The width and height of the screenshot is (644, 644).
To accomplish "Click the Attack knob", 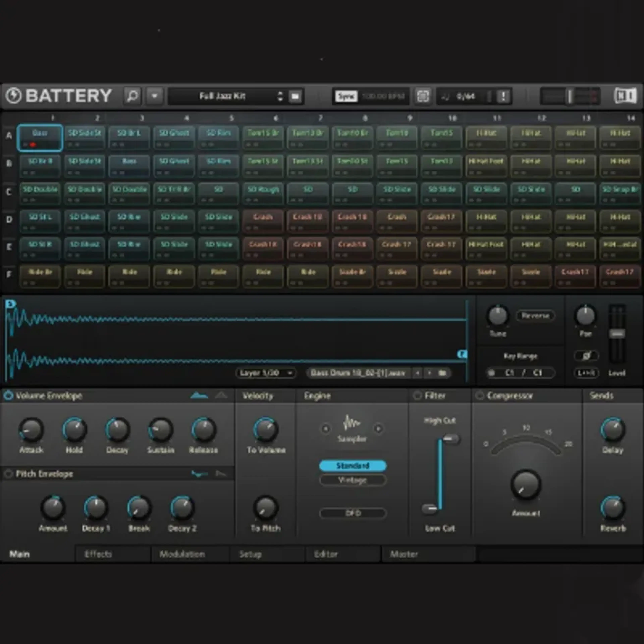I will pyautogui.click(x=31, y=430).
